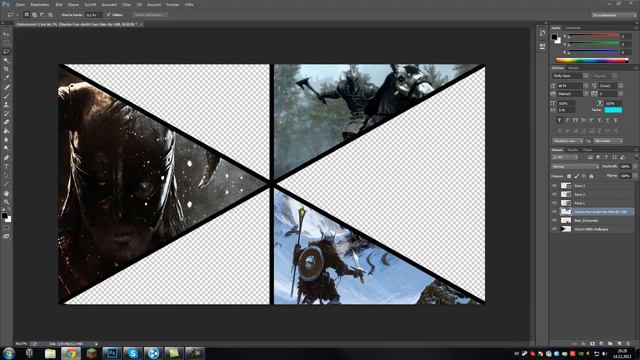Toggle the Glätten anti-alias checkbox
The image size is (640, 360).
tap(109, 15)
